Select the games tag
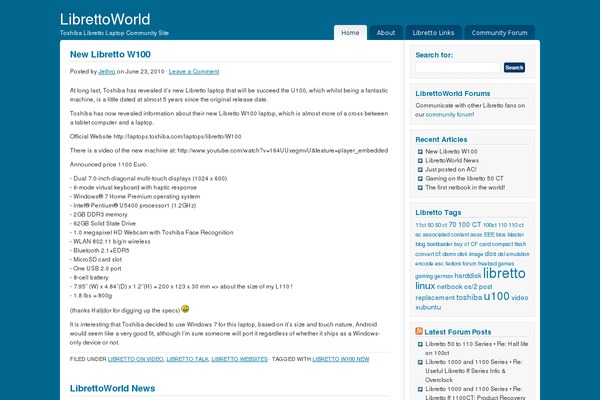The height and width of the screenshot is (400, 600). point(506,264)
